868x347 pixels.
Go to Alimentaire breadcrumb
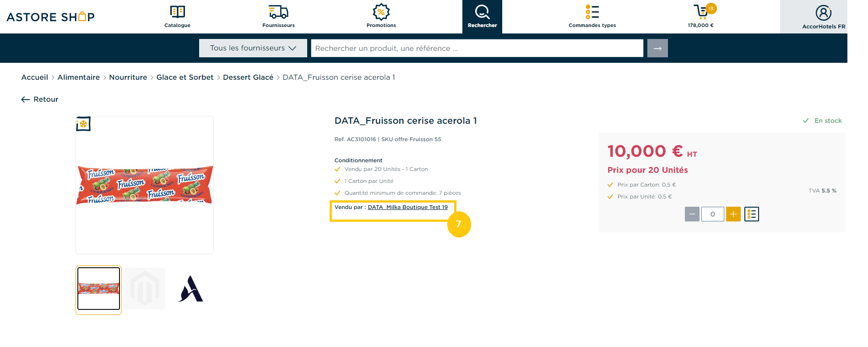tap(79, 77)
